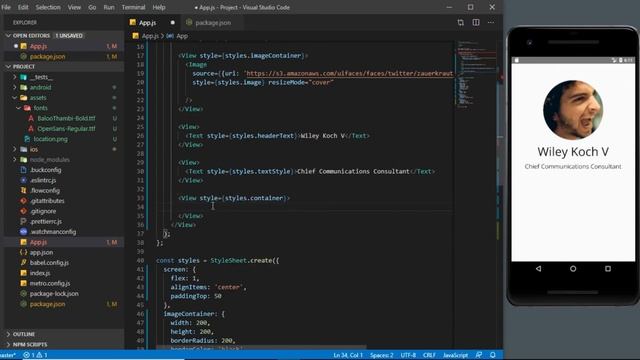Open the app.json file
640x360 pixels.
tap(41, 252)
